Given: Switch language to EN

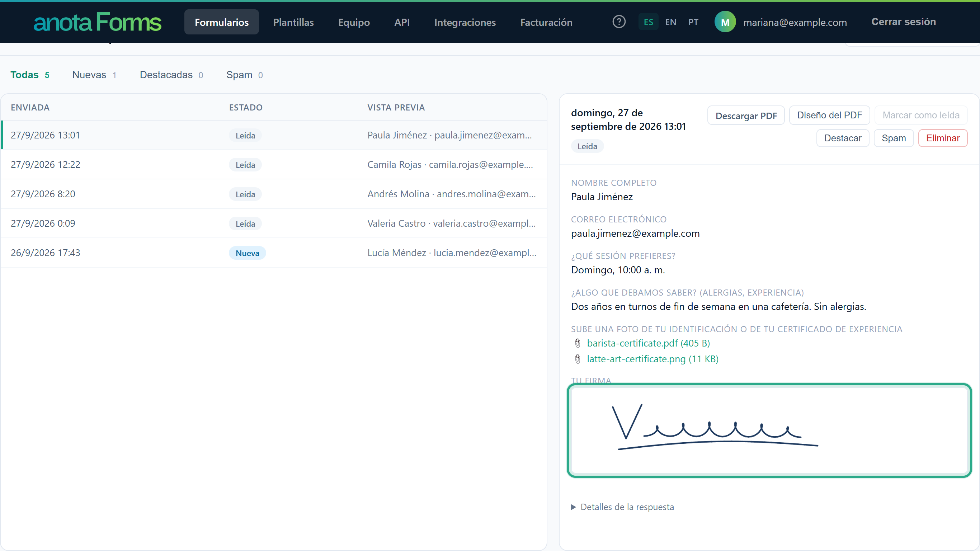Looking at the screenshot, I should tap(671, 22).
